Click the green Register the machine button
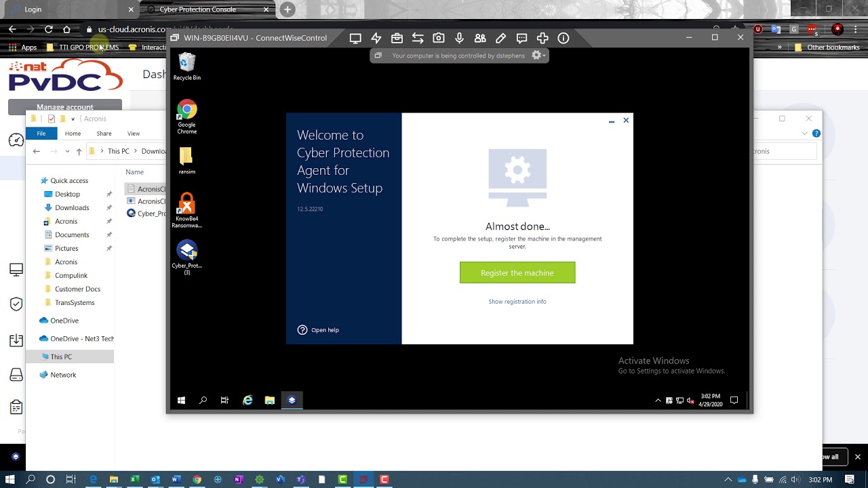This screenshot has width=868, height=488. tap(517, 272)
